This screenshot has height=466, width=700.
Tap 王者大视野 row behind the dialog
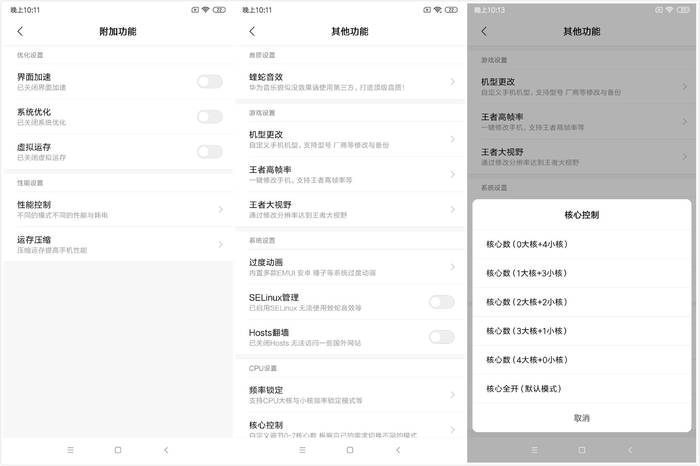click(x=582, y=157)
